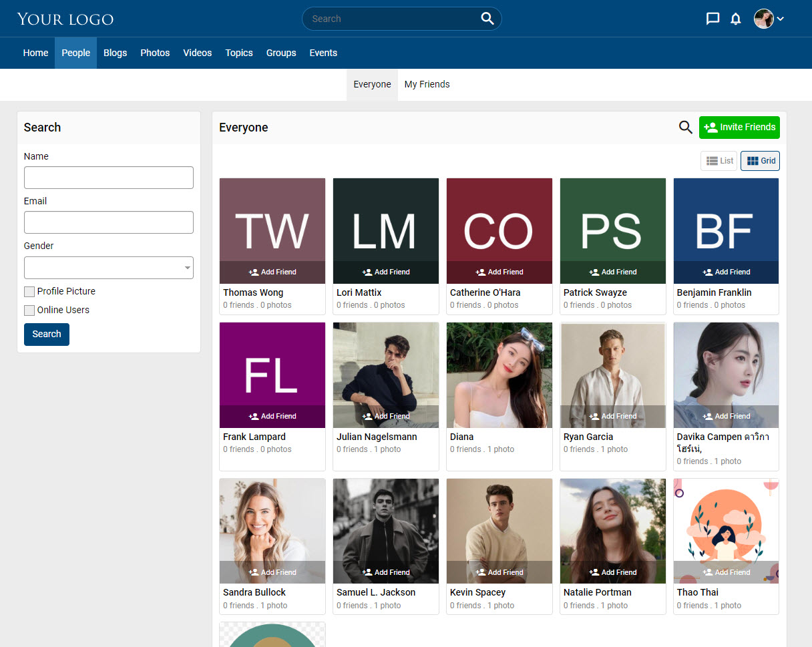This screenshot has width=812, height=647.
Task: Open Patrick Swayze's profile name link
Action: (x=596, y=292)
